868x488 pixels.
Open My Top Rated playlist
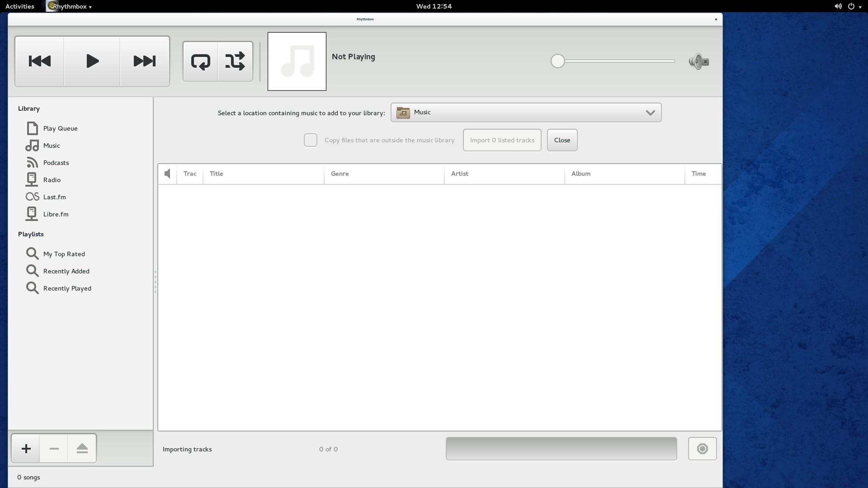pyautogui.click(x=80, y=254)
